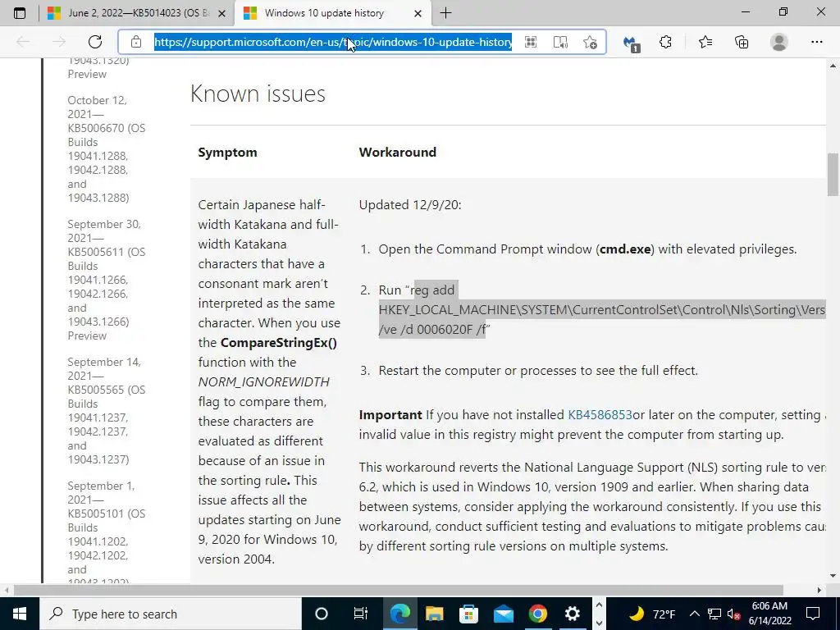
Task: Open the muted volume tray icon
Action: 734,614
